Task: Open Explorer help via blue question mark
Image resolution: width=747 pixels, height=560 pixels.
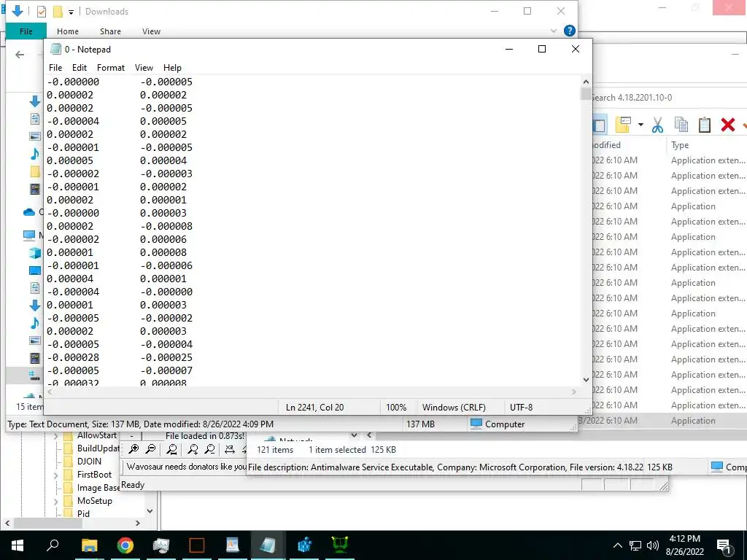Action: point(569,31)
